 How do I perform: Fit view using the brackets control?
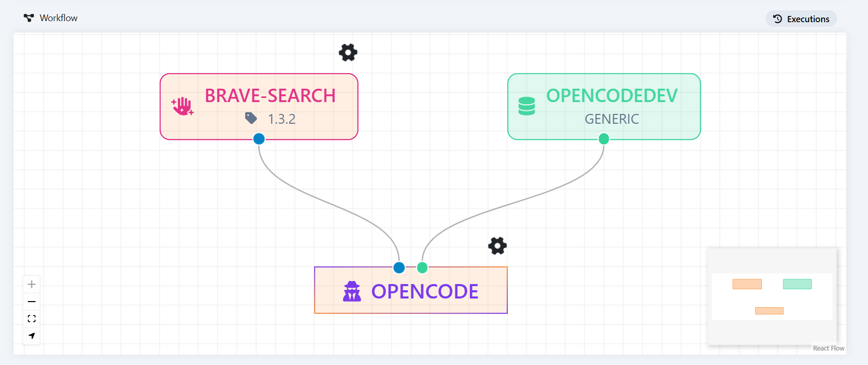[31, 319]
